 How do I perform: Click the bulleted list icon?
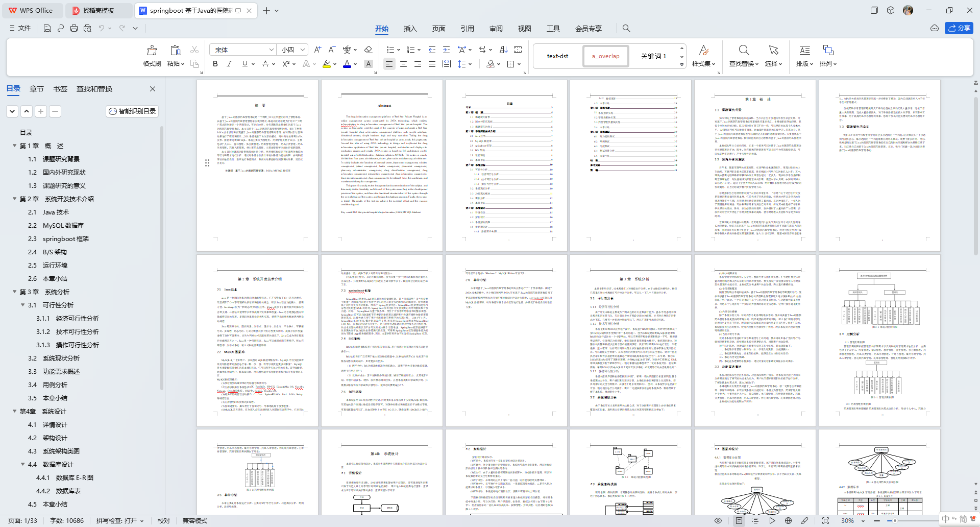pyautogui.click(x=390, y=50)
